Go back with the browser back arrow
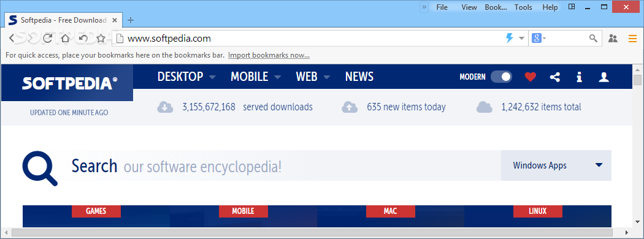This screenshot has height=239, width=644. (x=12, y=39)
